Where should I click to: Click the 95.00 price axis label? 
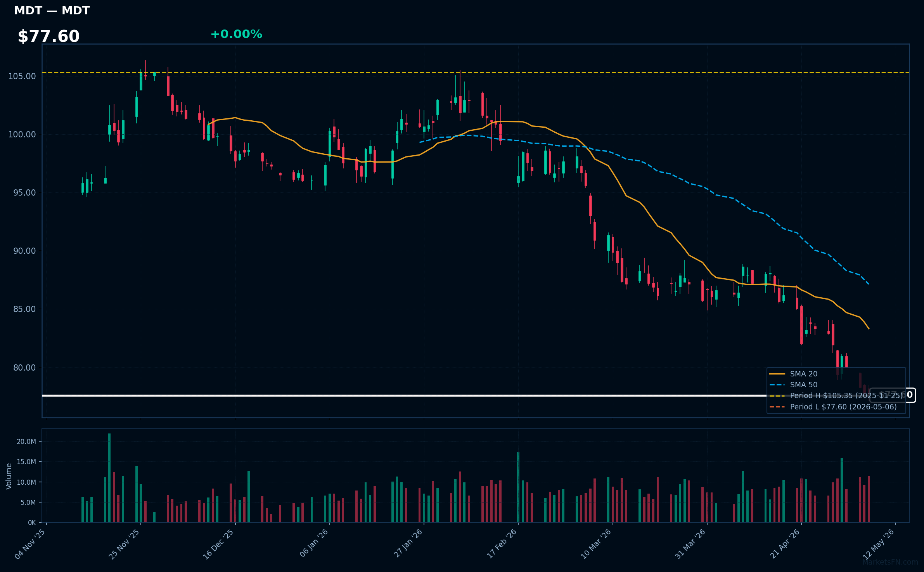pos(24,192)
